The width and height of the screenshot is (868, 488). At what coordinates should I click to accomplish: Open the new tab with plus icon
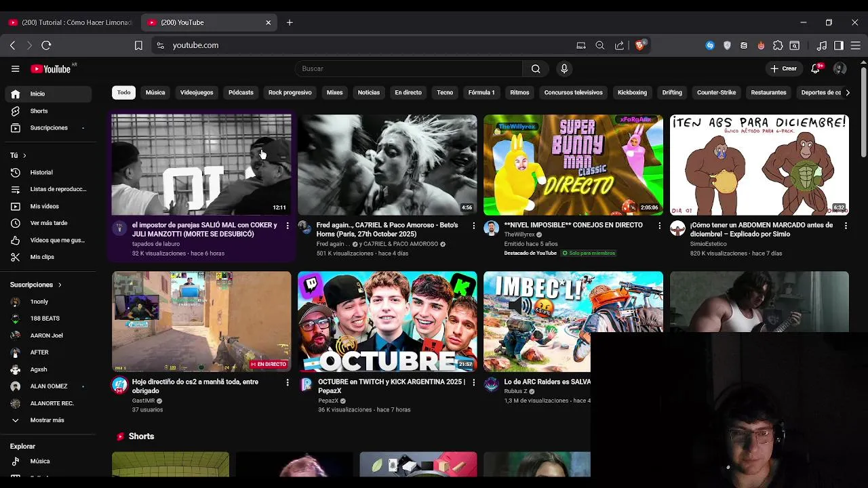pyautogui.click(x=290, y=22)
